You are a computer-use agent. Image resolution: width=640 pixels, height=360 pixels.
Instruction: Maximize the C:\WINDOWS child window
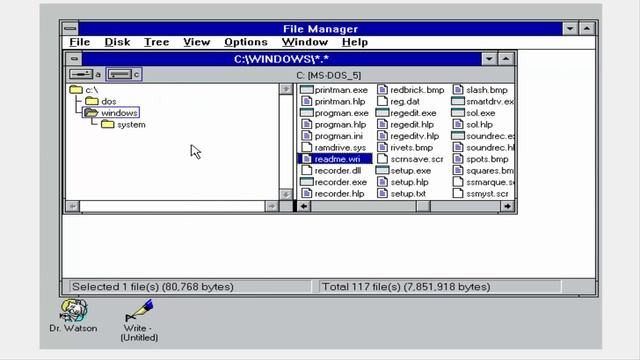point(506,59)
